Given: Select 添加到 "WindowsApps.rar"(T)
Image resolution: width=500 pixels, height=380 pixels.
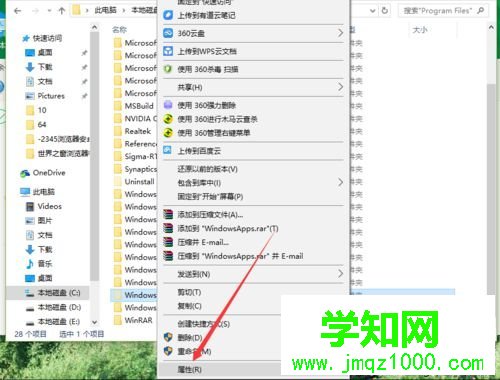Looking at the screenshot, I should (253, 229).
